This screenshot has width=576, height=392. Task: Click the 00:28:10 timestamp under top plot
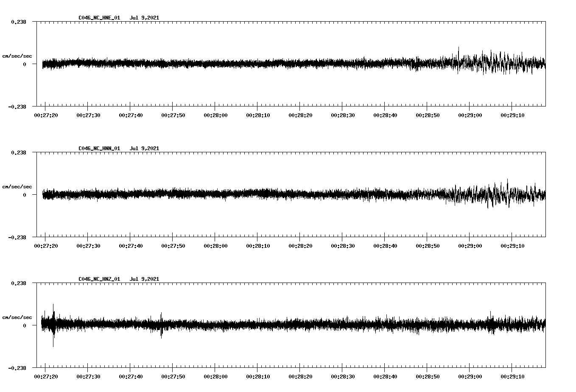tap(259, 114)
